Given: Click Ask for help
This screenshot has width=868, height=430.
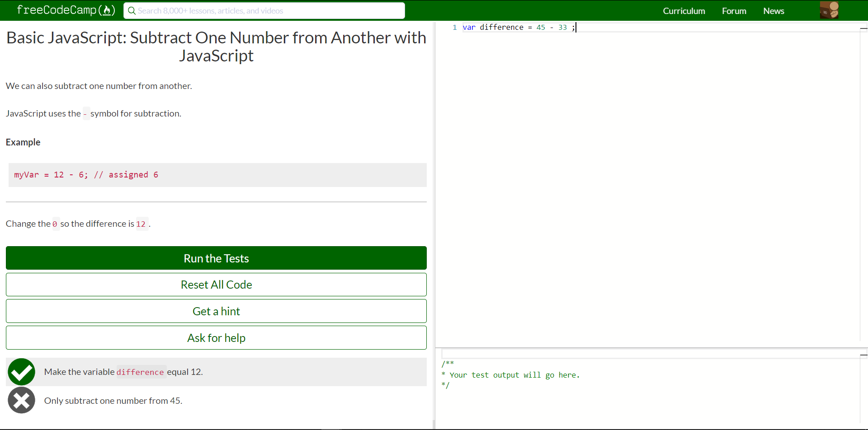Looking at the screenshot, I should (216, 337).
